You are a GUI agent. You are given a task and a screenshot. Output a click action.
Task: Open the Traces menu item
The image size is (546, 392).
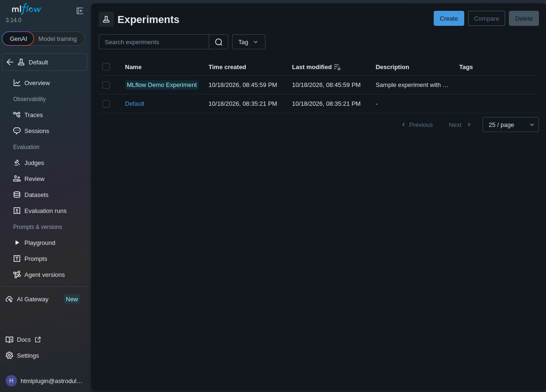(45, 115)
